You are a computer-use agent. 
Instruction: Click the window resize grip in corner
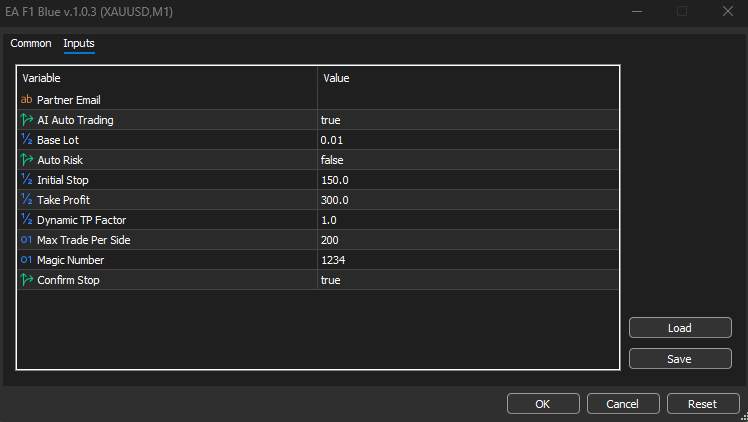pyautogui.click(x=744, y=417)
